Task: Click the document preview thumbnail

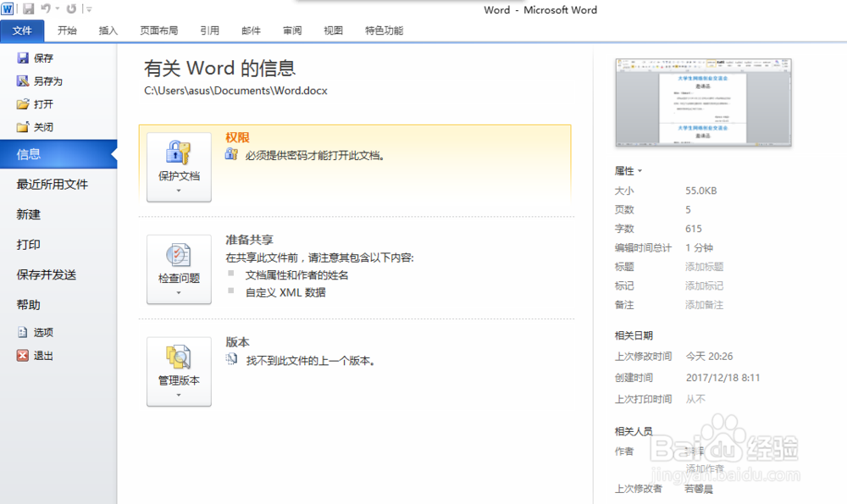Action: pos(703,102)
